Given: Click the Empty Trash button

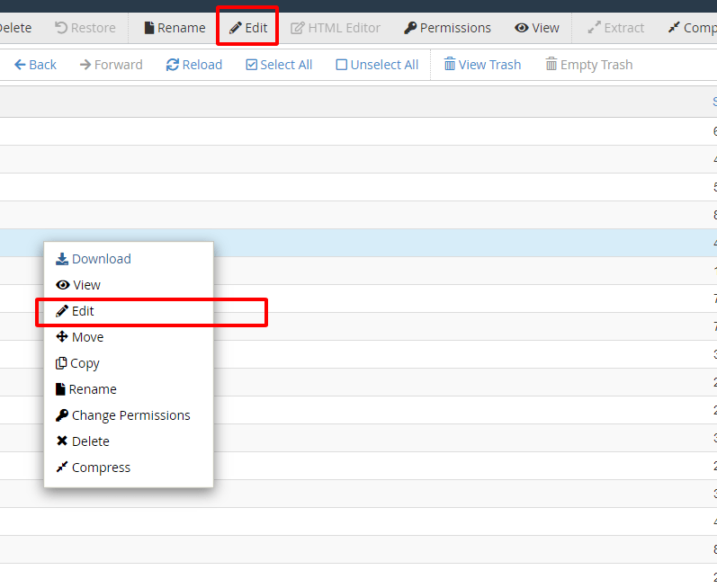Looking at the screenshot, I should [589, 65].
